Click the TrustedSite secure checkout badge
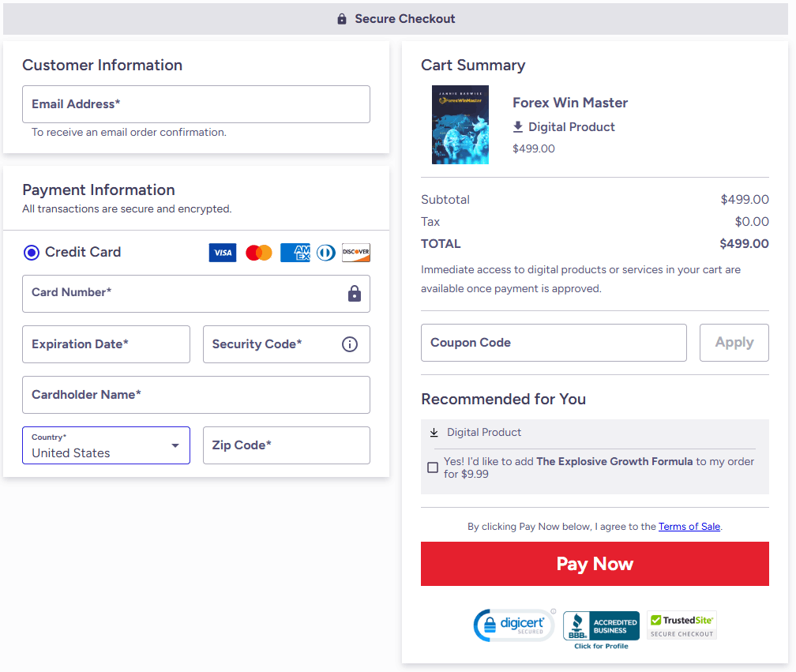The image size is (796, 672). pyautogui.click(x=681, y=625)
